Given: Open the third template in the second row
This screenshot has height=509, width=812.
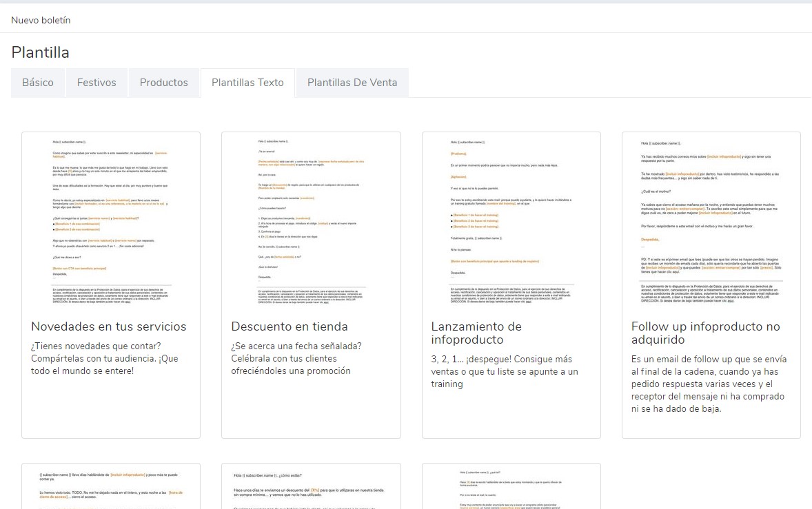Looking at the screenshot, I should point(511,486).
